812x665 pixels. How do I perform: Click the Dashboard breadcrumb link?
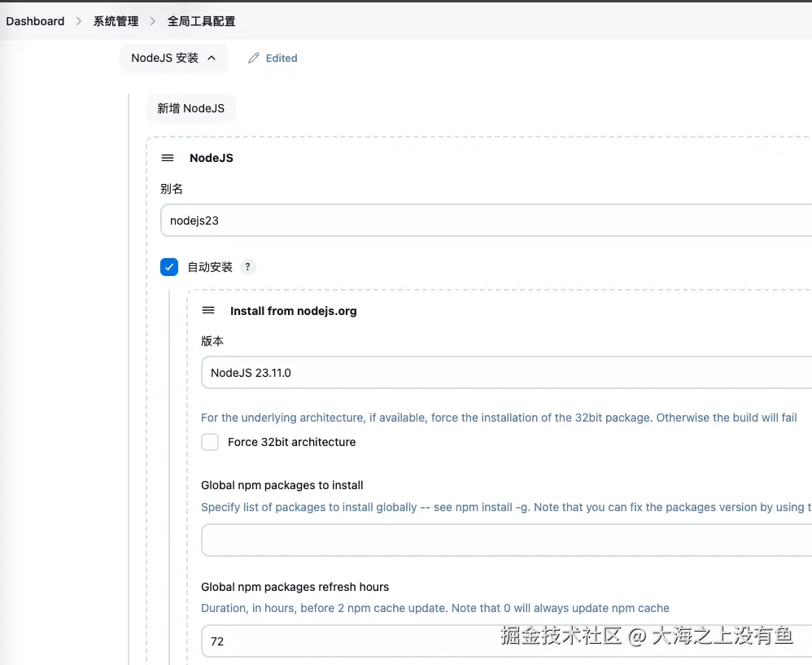[x=35, y=21]
